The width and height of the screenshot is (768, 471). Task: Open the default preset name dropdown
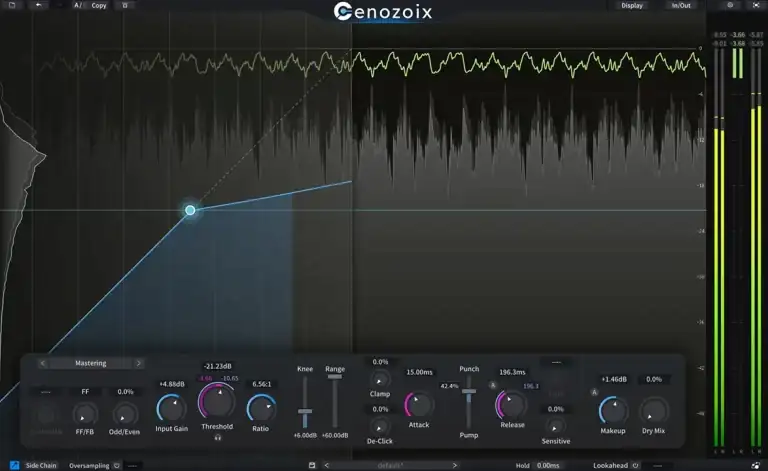[x=390, y=465]
